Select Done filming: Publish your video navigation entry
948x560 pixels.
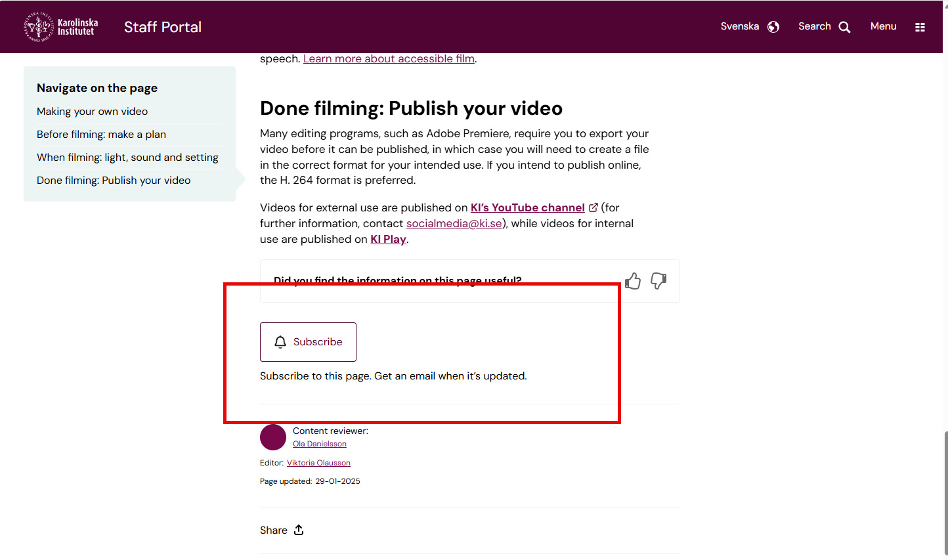pos(114,180)
